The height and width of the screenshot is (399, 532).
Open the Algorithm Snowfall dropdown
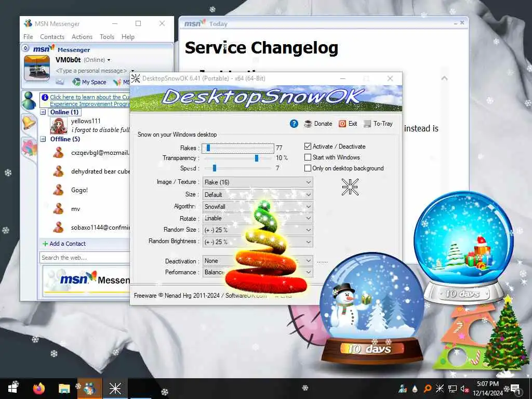click(x=258, y=207)
